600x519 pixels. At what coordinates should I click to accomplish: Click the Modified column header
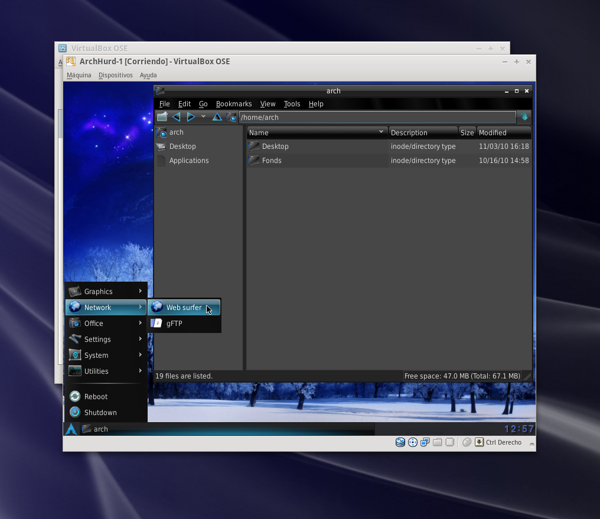(x=504, y=132)
